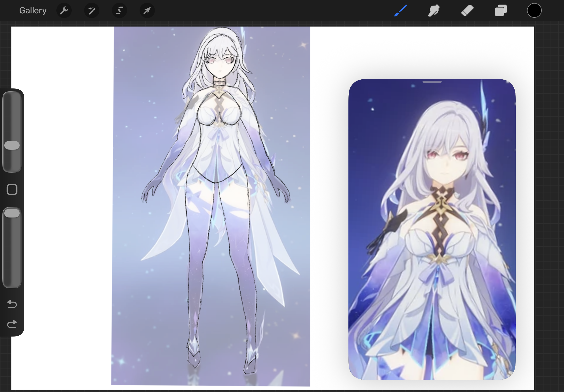Tap the square Modify button in sidebar
This screenshot has width=564, height=392.
tap(12, 189)
